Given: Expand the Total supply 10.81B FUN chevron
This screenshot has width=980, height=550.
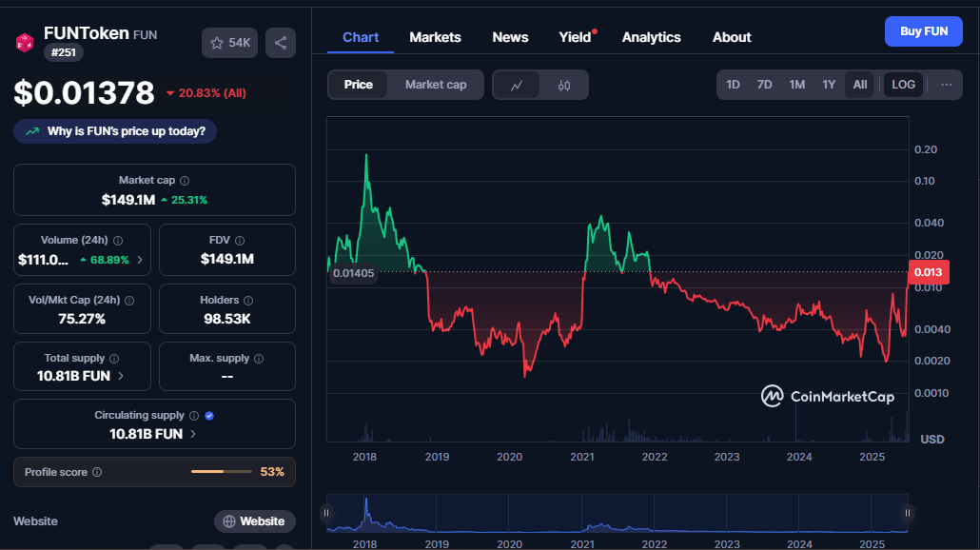Looking at the screenshot, I should point(120,376).
